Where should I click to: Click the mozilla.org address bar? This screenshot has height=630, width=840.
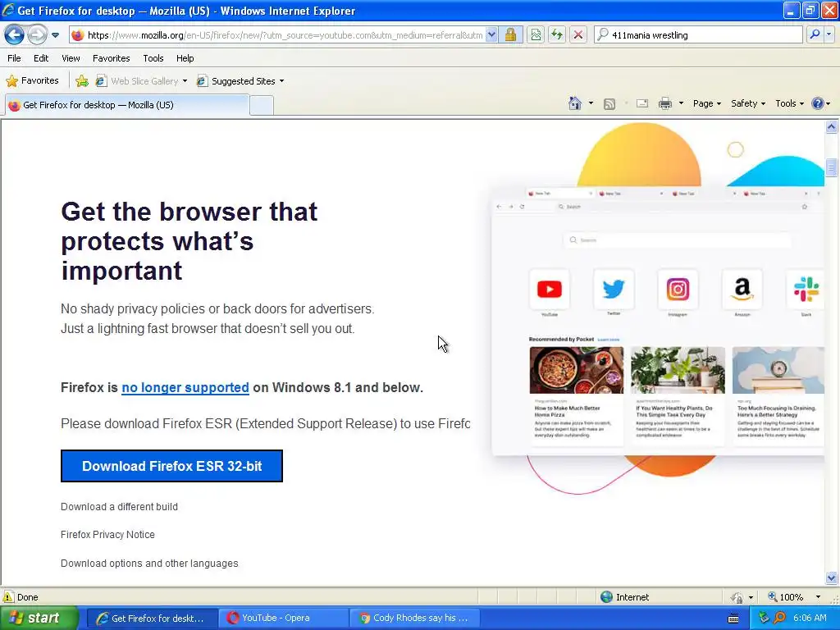[284, 35]
